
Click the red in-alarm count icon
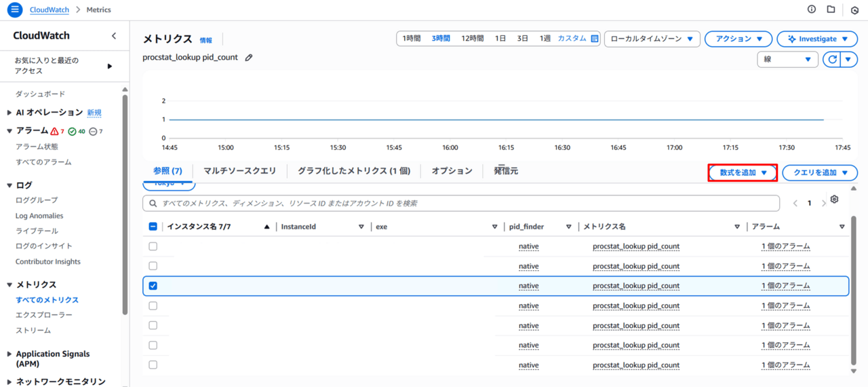54,131
